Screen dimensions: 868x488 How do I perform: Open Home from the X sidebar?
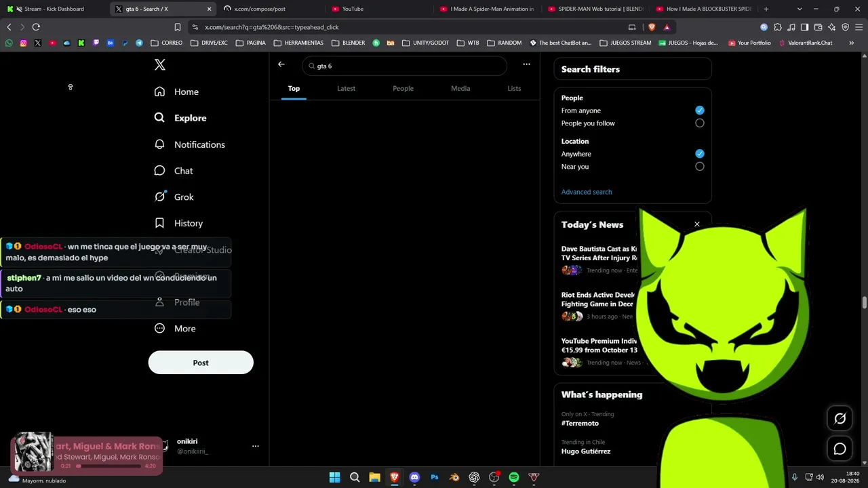pyautogui.click(x=176, y=91)
